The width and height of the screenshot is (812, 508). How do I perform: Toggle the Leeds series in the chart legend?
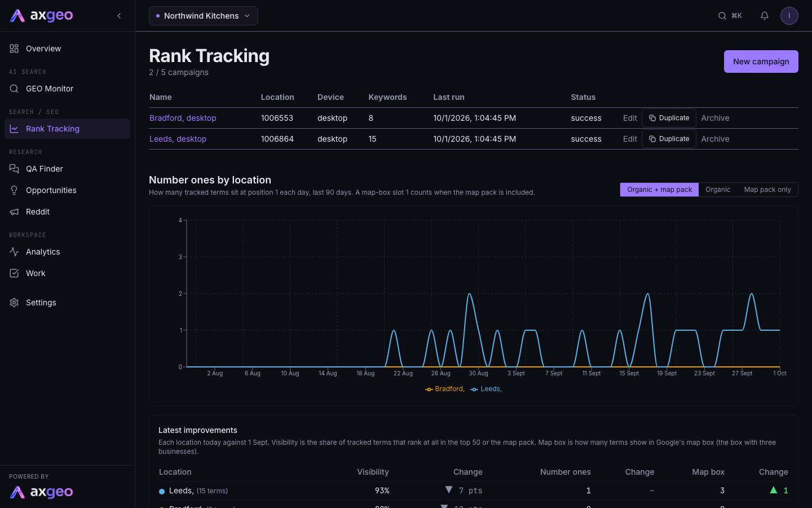(486, 389)
